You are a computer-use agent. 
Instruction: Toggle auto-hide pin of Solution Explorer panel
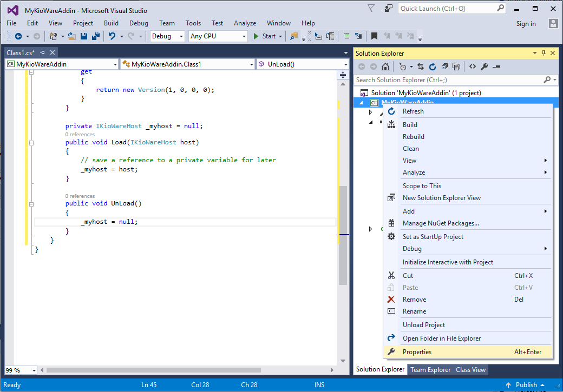click(544, 53)
